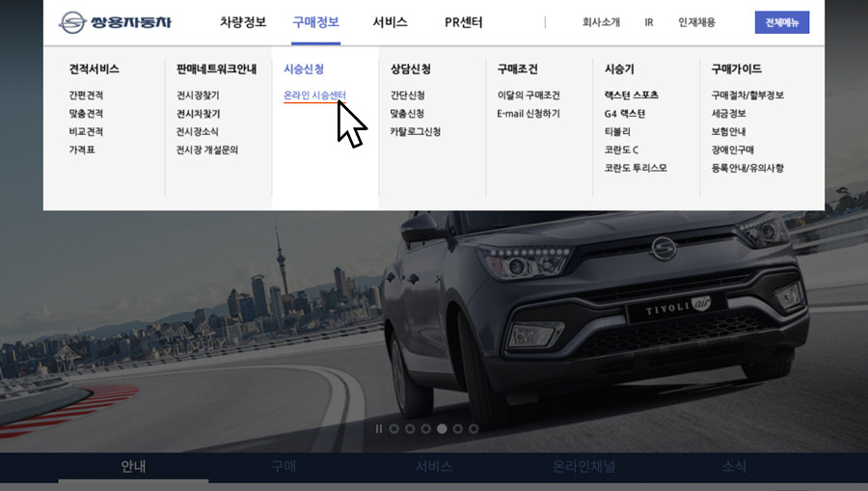The height and width of the screenshot is (491, 868).
Task: Open 이달의 구매조건 link
Action: tap(529, 95)
